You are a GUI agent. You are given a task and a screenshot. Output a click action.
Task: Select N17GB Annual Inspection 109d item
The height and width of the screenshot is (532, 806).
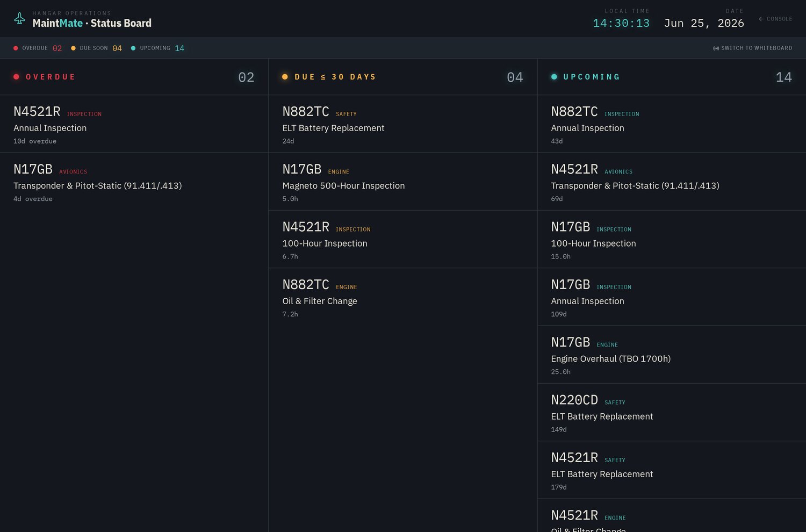click(672, 297)
